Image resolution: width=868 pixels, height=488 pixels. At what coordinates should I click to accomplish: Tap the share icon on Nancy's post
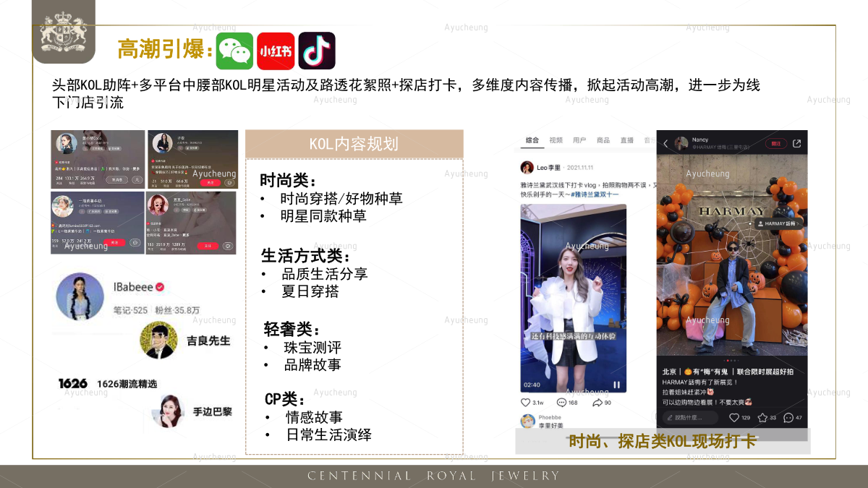796,143
